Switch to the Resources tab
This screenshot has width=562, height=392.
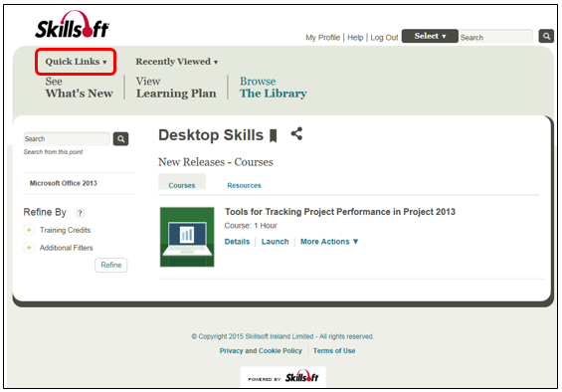pyautogui.click(x=244, y=185)
